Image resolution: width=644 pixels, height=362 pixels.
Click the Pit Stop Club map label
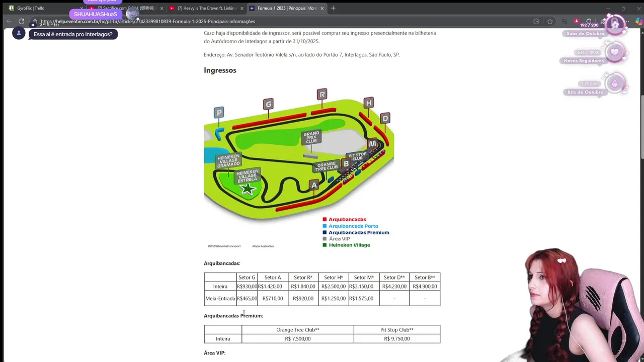357,157
